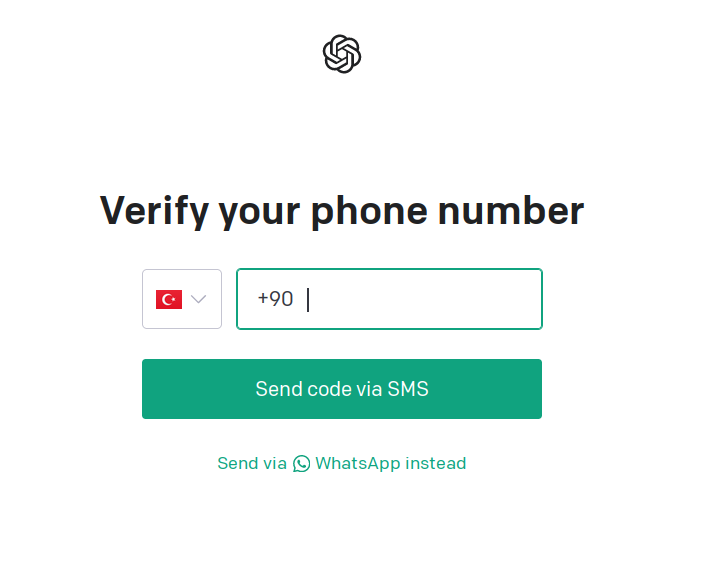Send code via SMS
Viewport: 707px width, 563px height.
[342, 389]
